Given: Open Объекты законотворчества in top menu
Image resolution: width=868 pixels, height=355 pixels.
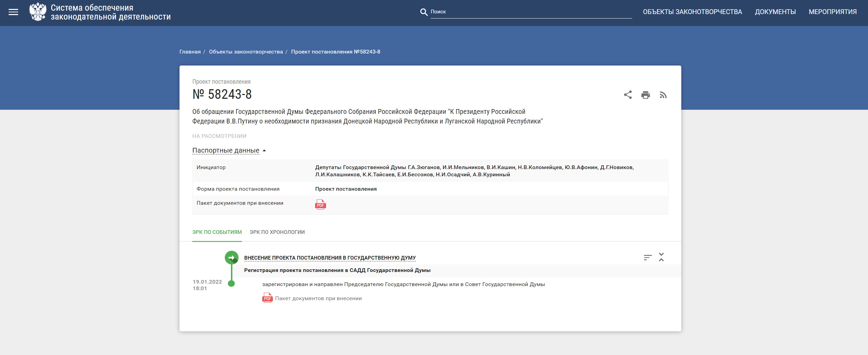Looking at the screenshot, I should (692, 12).
